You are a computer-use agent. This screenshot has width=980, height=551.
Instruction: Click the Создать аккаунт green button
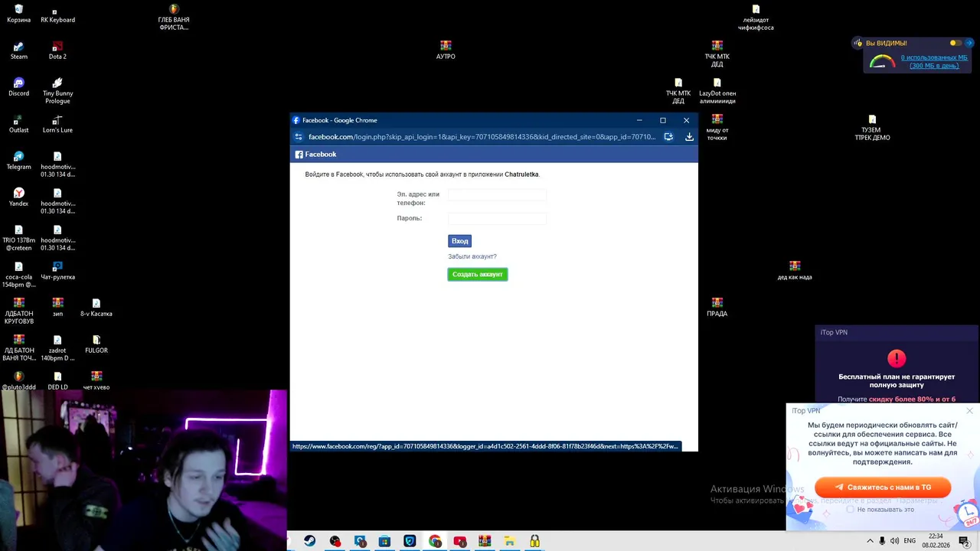[478, 274]
